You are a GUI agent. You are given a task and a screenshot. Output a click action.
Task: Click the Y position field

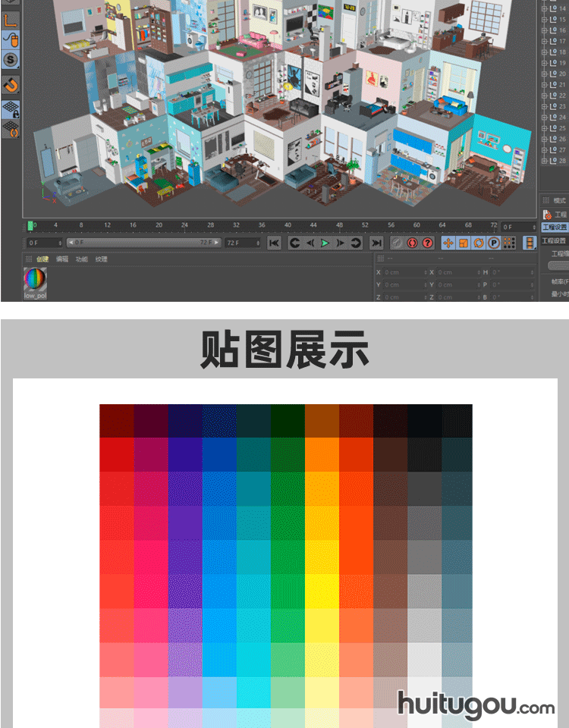coord(405,284)
